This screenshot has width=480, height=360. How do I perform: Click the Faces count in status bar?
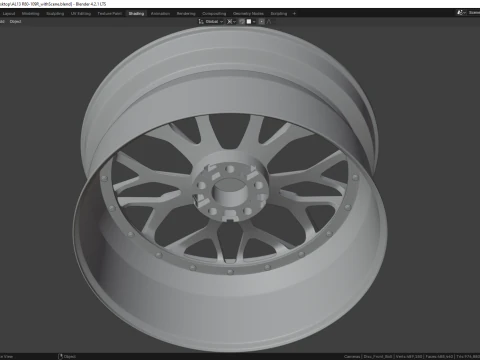(x=440, y=357)
